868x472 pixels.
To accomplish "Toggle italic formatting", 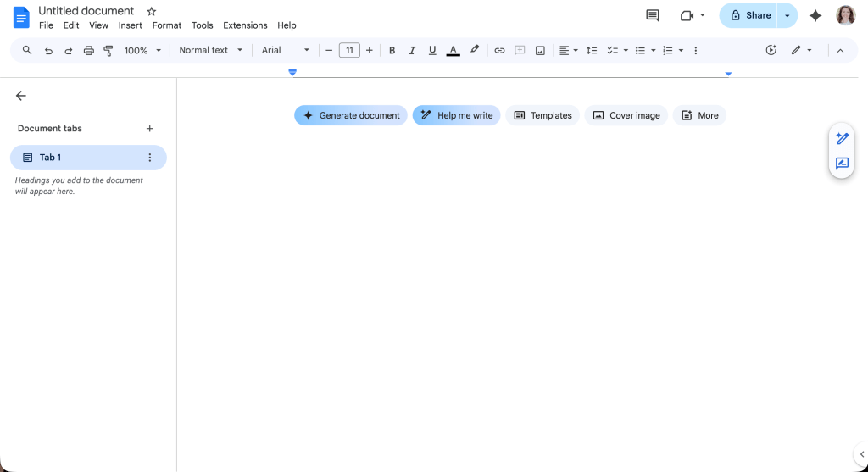I will 412,51.
